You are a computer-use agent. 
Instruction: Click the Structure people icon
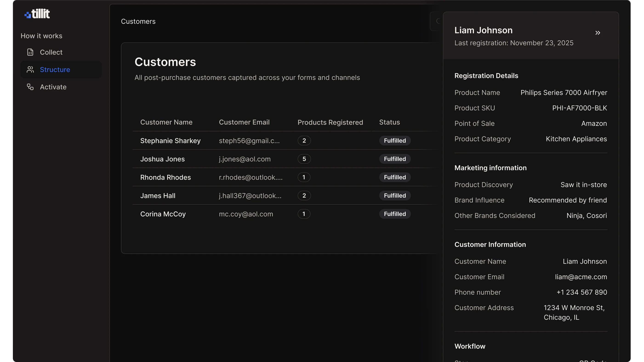click(x=30, y=69)
